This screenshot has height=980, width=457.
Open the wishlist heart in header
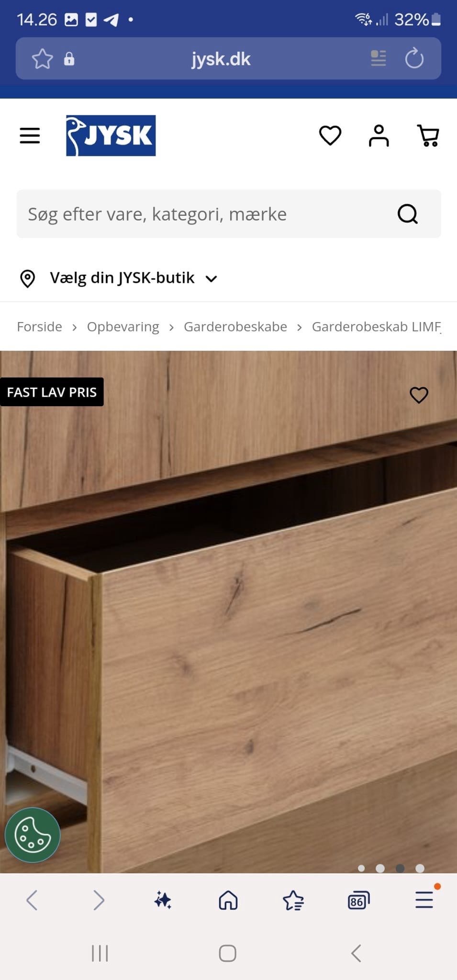click(x=330, y=135)
